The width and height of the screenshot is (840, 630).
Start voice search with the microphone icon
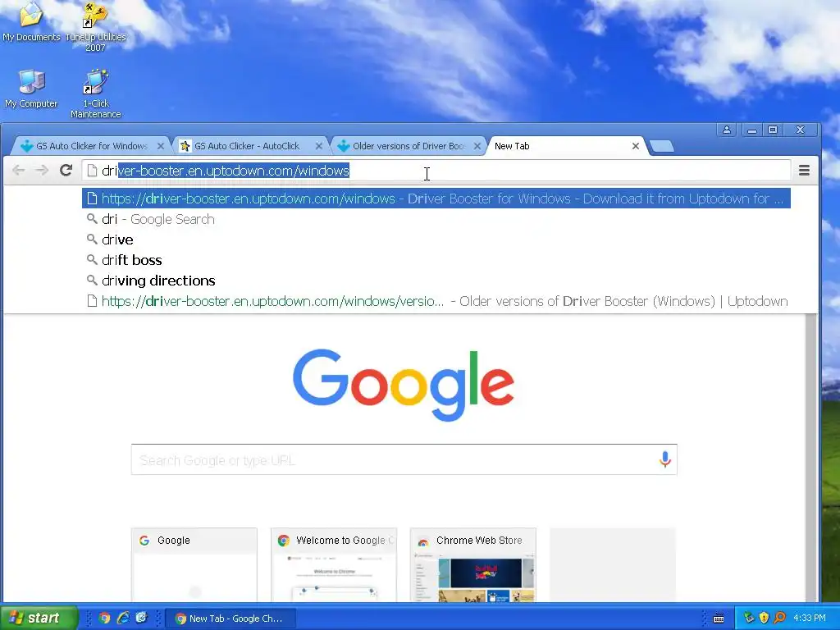tap(664, 459)
